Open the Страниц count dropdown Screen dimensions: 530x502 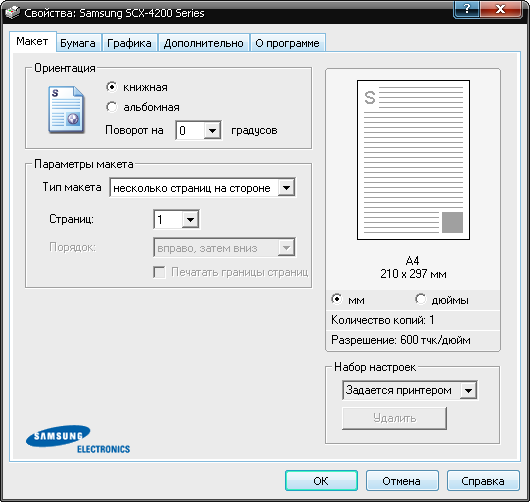[x=191, y=219]
